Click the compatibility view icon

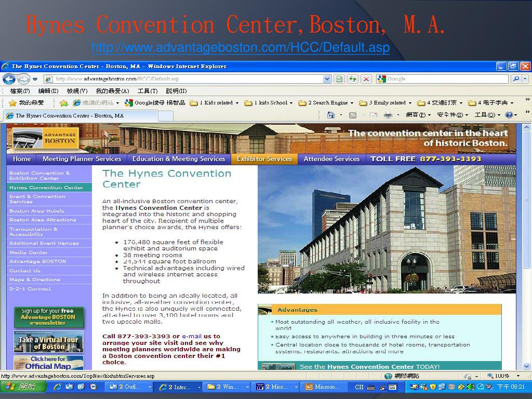coord(339,79)
